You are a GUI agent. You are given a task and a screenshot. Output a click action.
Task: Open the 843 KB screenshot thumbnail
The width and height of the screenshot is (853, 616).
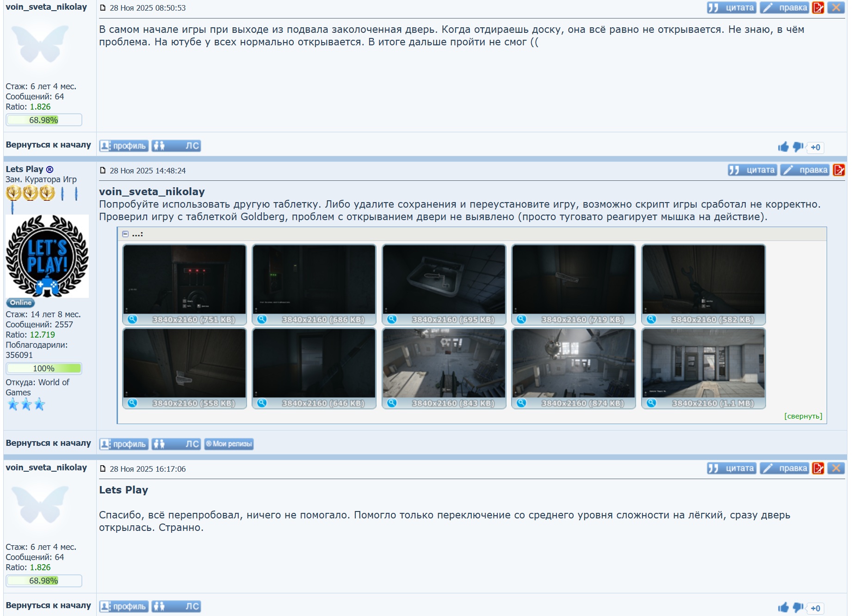click(x=444, y=363)
